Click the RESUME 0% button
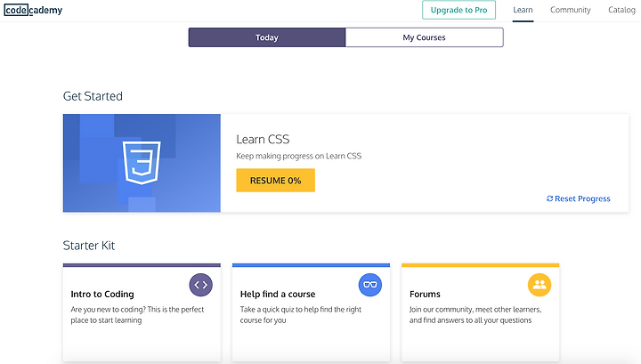Image resolution: width=641 pixels, height=364 pixels. (x=275, y=180)
